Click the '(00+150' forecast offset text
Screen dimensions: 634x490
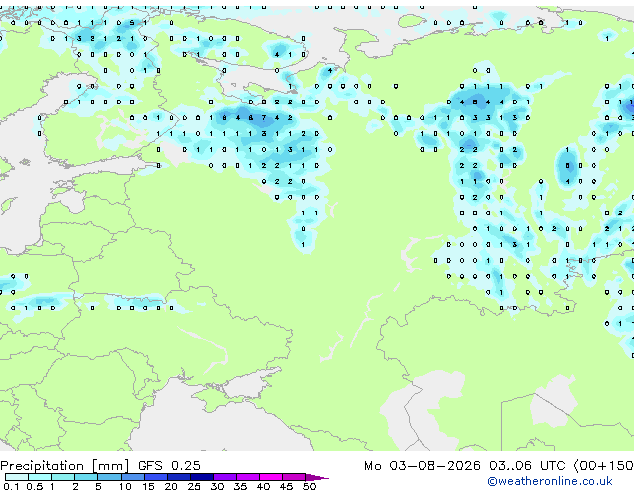[x=604, y=466]
